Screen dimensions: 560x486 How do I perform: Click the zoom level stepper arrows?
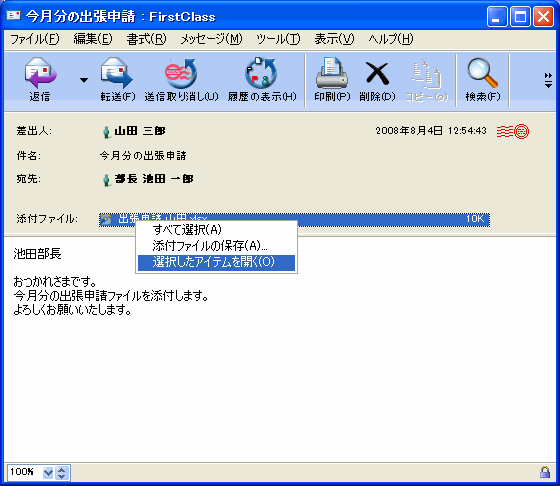point(62,473)
